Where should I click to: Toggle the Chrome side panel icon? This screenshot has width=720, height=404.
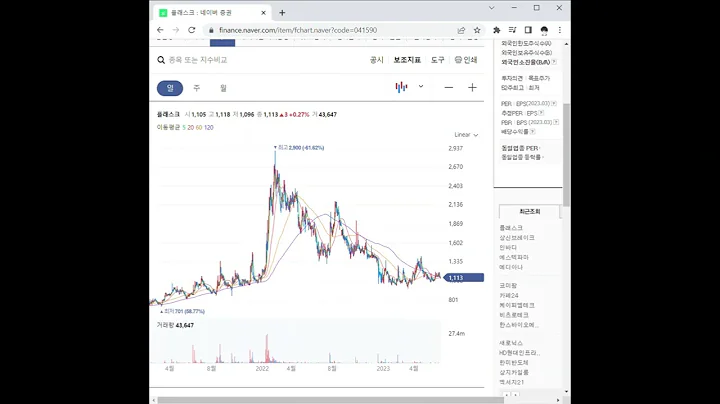click(x=528, y=30)
